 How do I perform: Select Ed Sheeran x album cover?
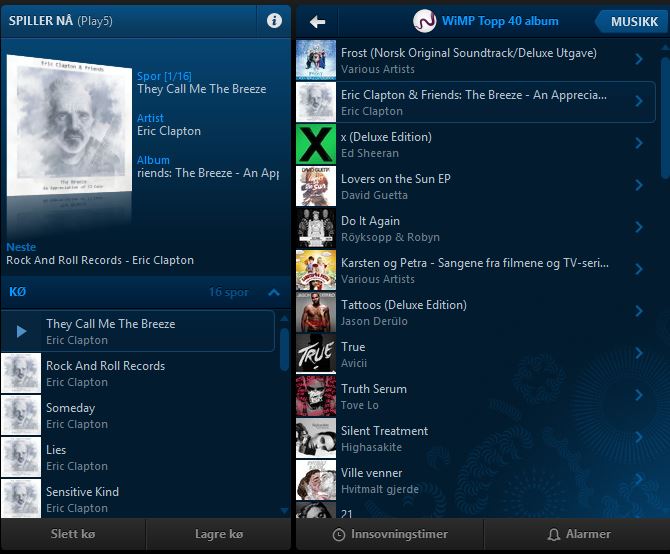[316, 144]
